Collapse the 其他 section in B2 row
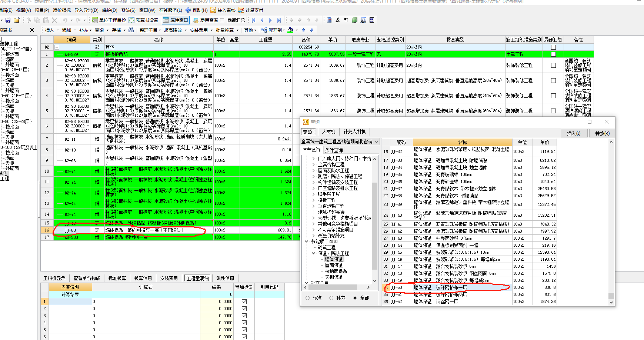The image size is (644, 340). 57,47
